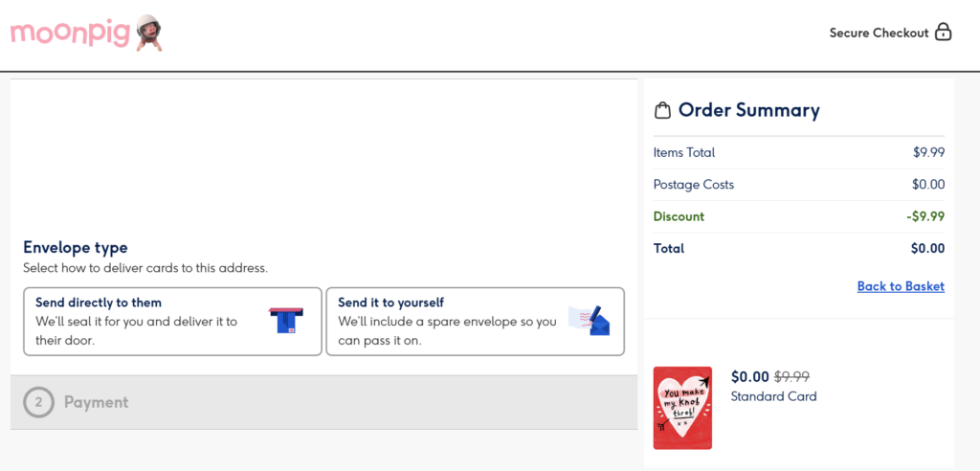Follow the 'Back to Basket' link

point(901,286)
